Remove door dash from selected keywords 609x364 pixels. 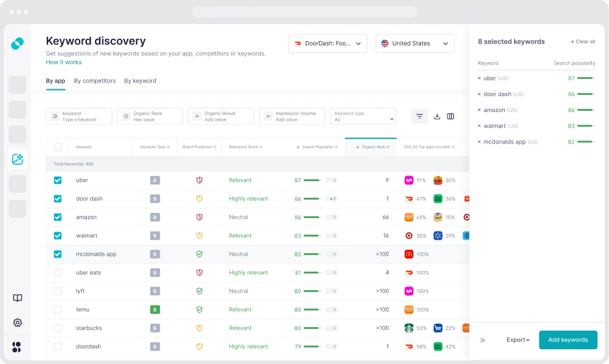point(480,94)
